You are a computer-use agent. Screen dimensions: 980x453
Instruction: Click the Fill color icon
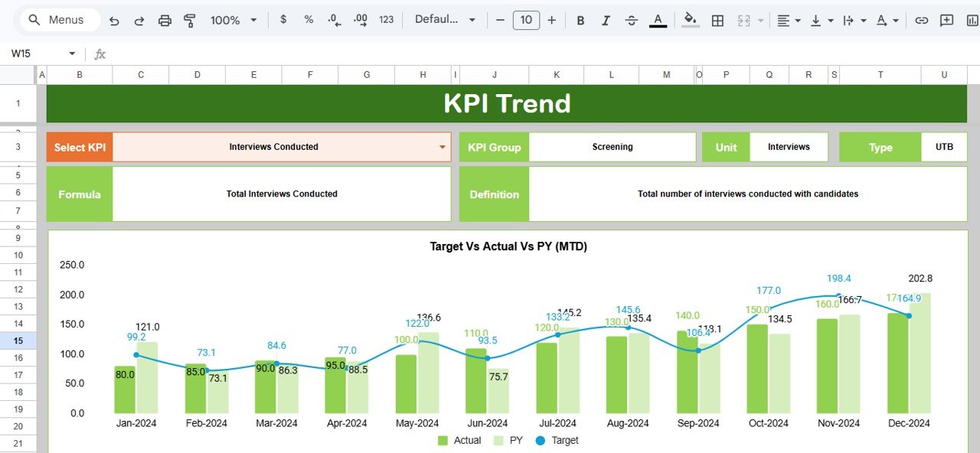(688, 20)
